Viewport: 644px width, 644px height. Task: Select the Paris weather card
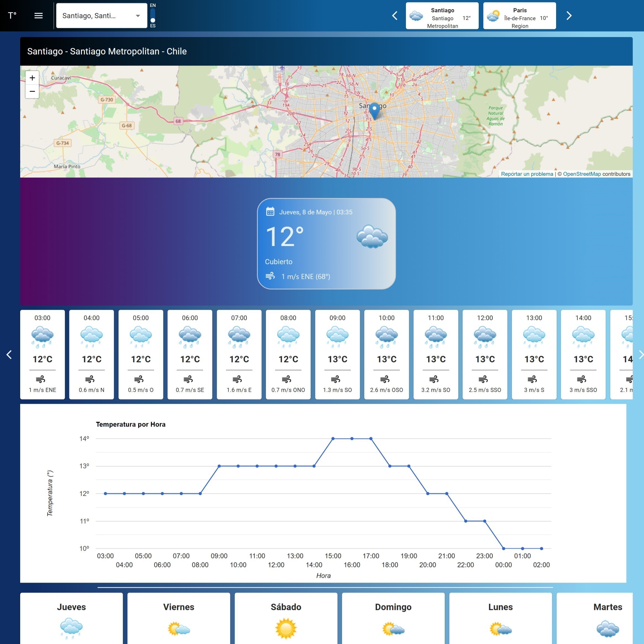click(519, 15)
